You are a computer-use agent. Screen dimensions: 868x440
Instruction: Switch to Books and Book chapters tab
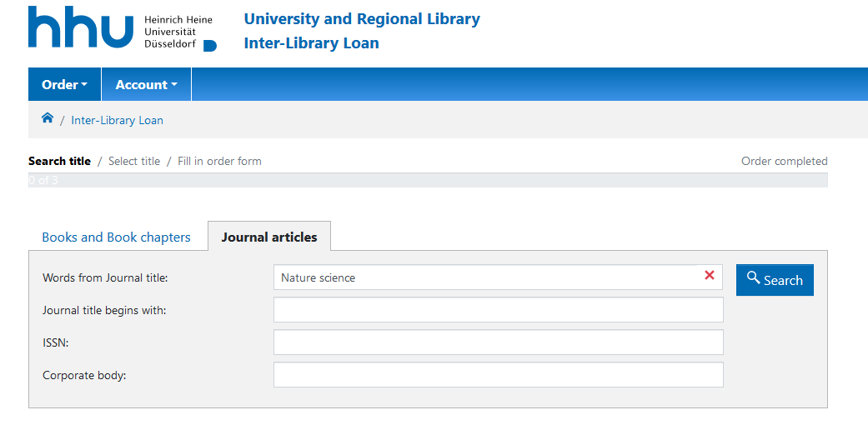click(116, 237)
